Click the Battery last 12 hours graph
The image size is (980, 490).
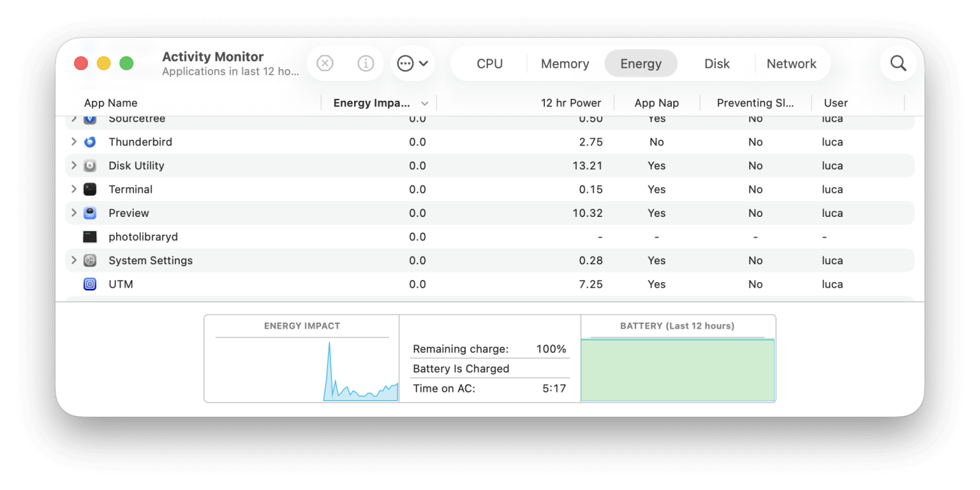[677, 369]
